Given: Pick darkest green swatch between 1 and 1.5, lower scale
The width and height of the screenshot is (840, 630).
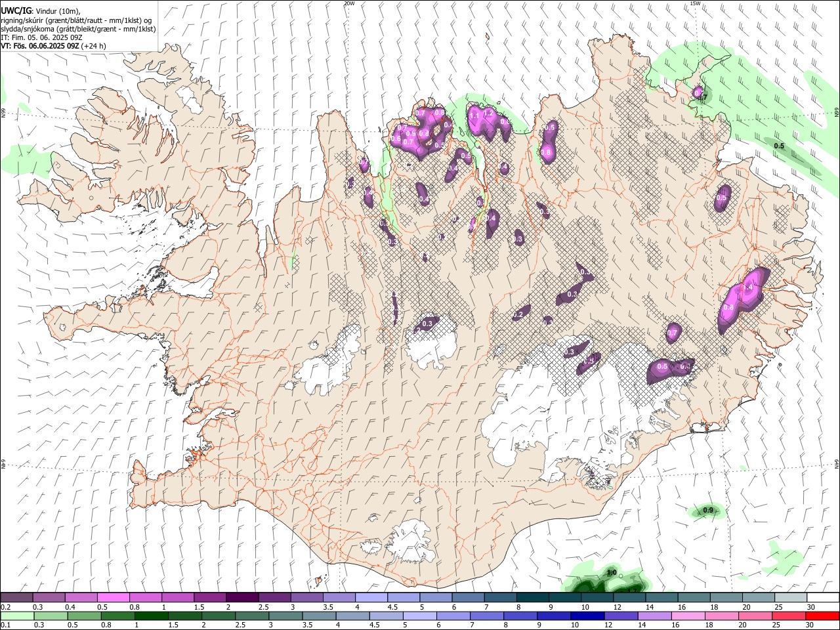Looking at the screenshot, I should point(151,616).
